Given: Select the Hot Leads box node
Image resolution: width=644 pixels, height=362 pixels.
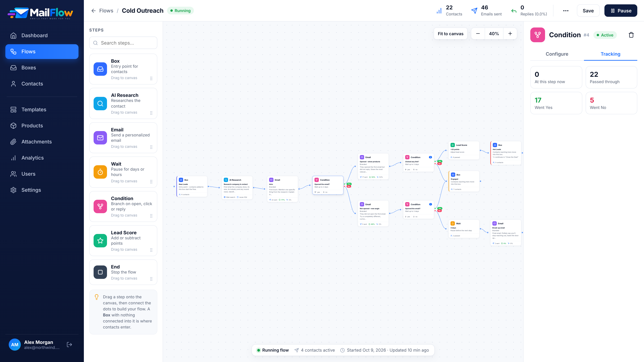Looking at the screenshot, I should point(506,153).
